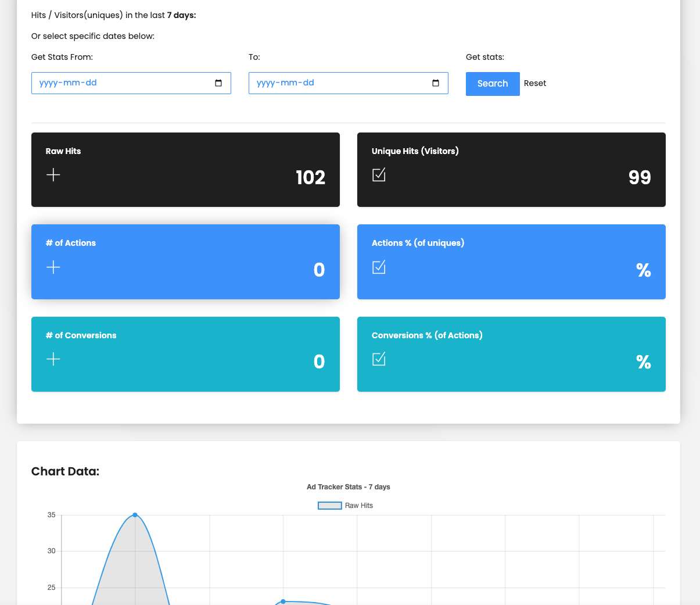
Task: Click checkmark icon under Conversions % (of Actions)
Action: click(379, 359)
